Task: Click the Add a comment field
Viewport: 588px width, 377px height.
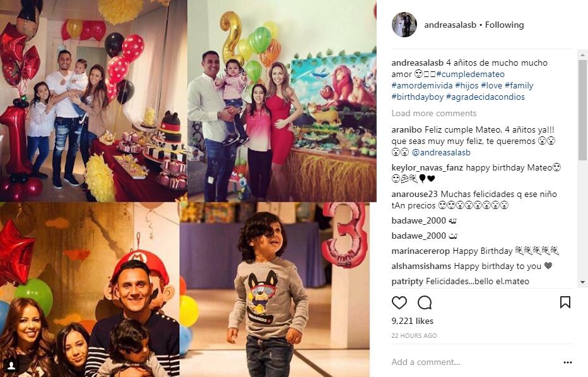Action: point(474,362)
